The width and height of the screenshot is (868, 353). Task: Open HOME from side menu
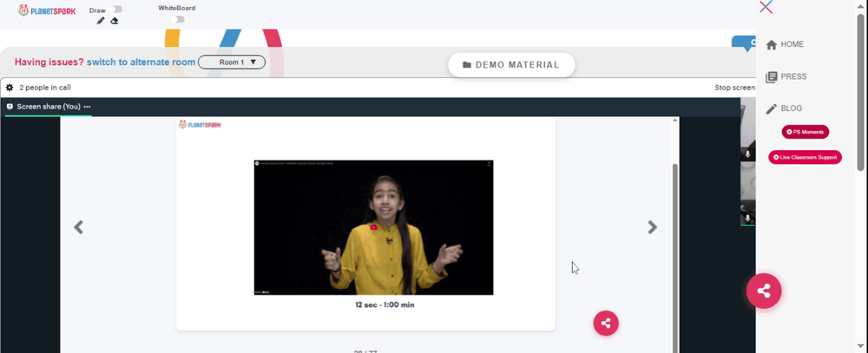click(785, 45)
